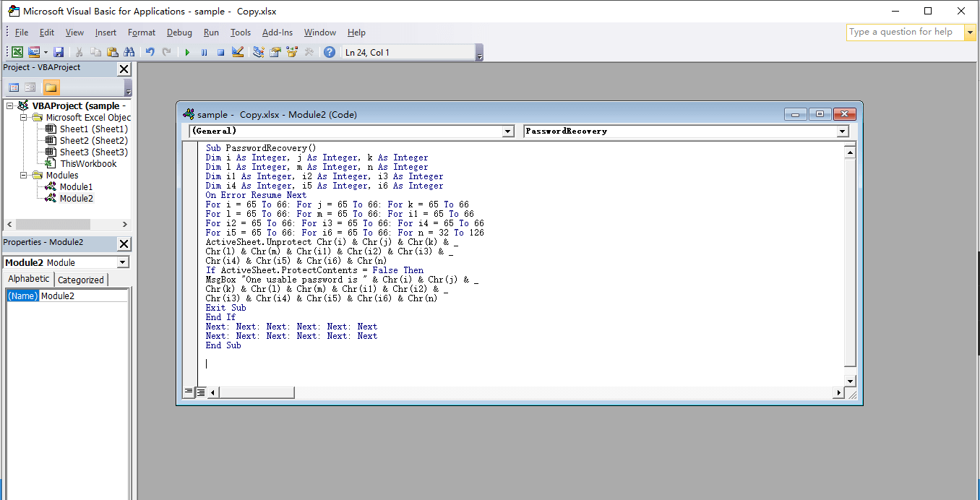The height and width of the screenshot is (500, 980).
Task: Close the Properties - Module2 panel
Action: pos(124,243)
